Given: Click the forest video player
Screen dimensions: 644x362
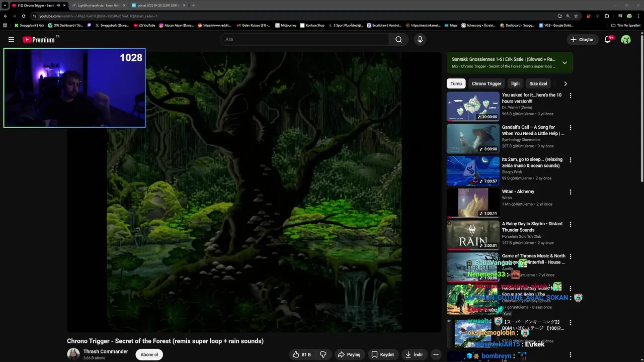Looking at the screenshot, I should point(254,192).
